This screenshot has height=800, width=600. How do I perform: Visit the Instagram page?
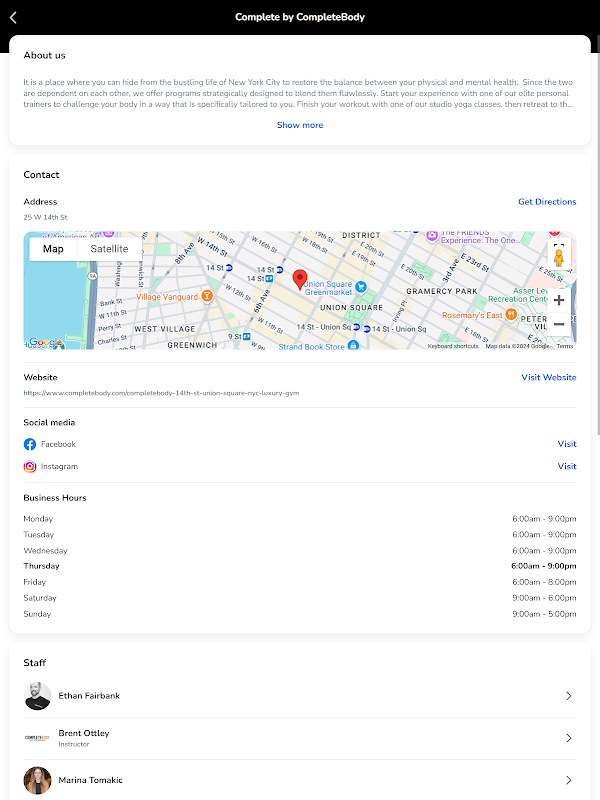(567, 466)
